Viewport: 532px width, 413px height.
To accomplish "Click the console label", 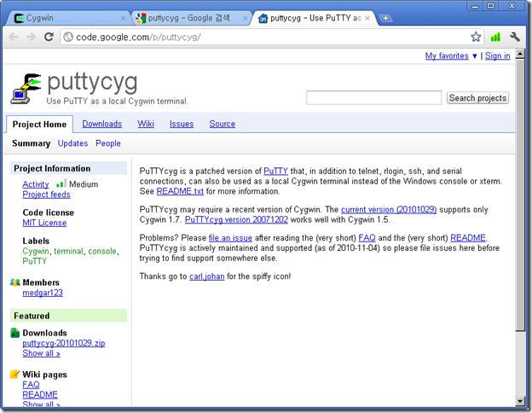I will coord(102,251).
